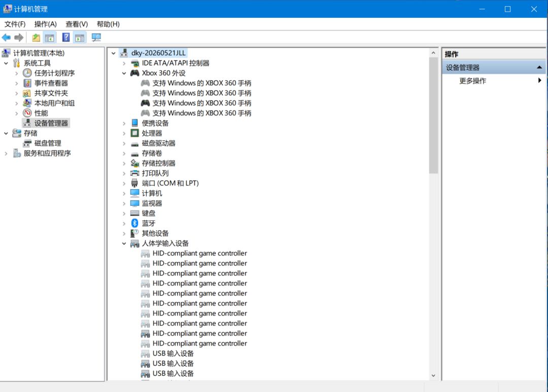Image resolution: width=548 pixels, height=392 pixels.
Task: Select 计算机管理(本地) root item
Action: pos(39,53)
